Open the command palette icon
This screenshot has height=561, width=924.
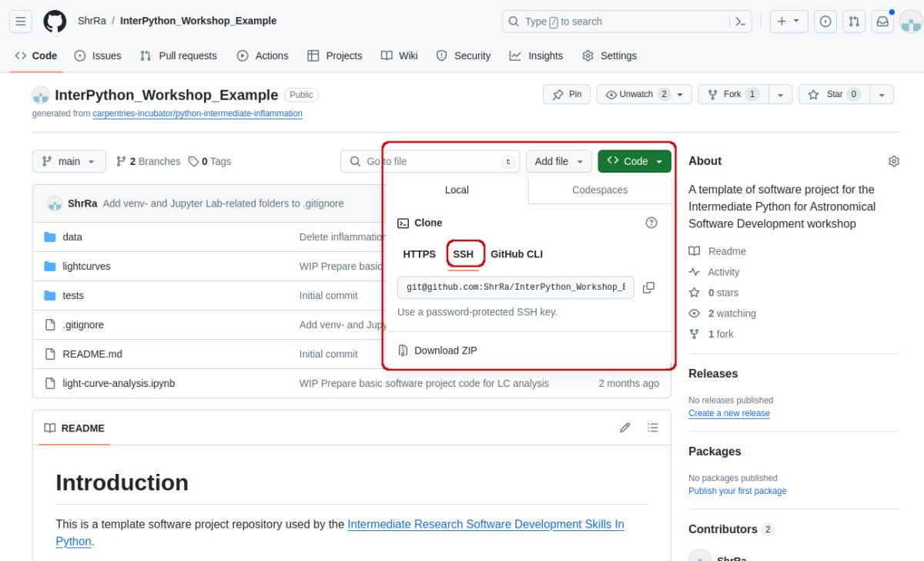(740, 22)
